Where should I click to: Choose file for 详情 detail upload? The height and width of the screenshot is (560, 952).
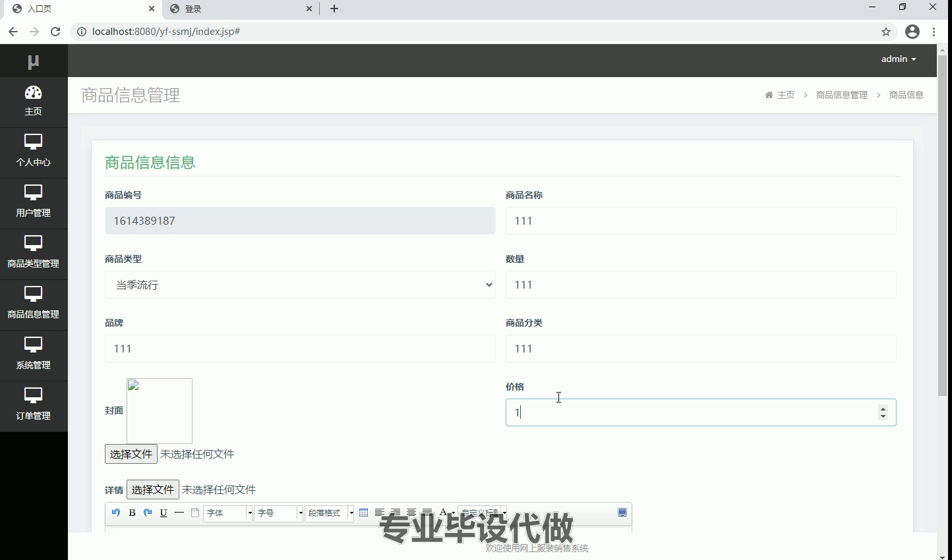[153, 490]
